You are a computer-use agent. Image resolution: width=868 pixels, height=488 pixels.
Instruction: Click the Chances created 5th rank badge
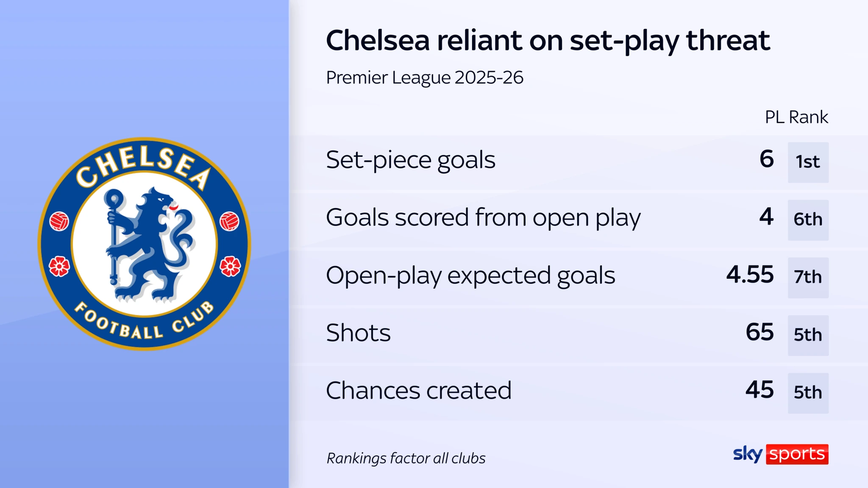coord(808,393)
